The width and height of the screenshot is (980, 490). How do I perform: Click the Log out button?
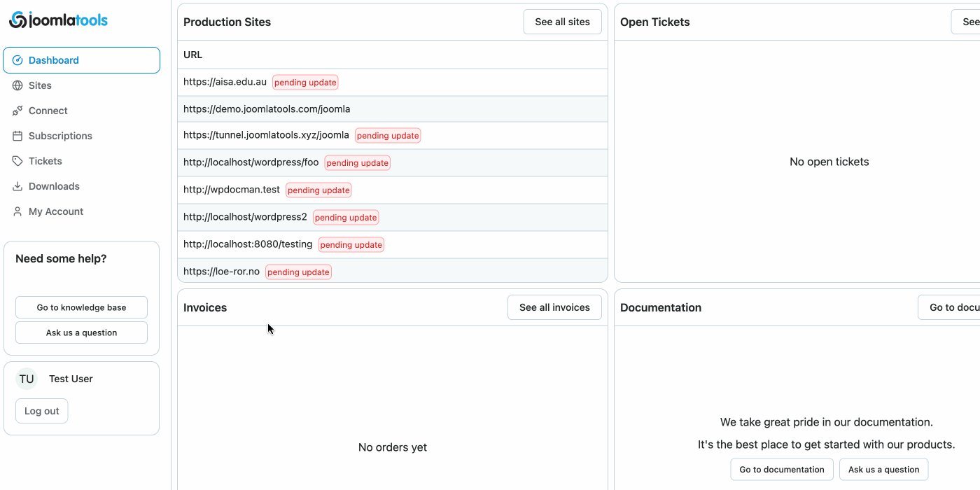click(x=42, y=411)
